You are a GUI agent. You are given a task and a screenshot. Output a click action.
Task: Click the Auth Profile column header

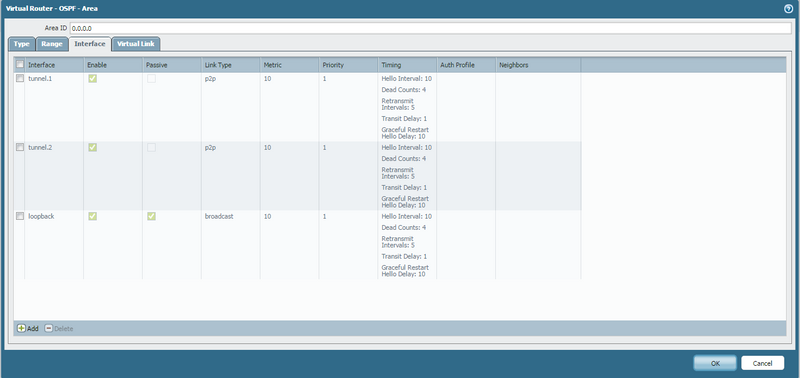(466, 65)
